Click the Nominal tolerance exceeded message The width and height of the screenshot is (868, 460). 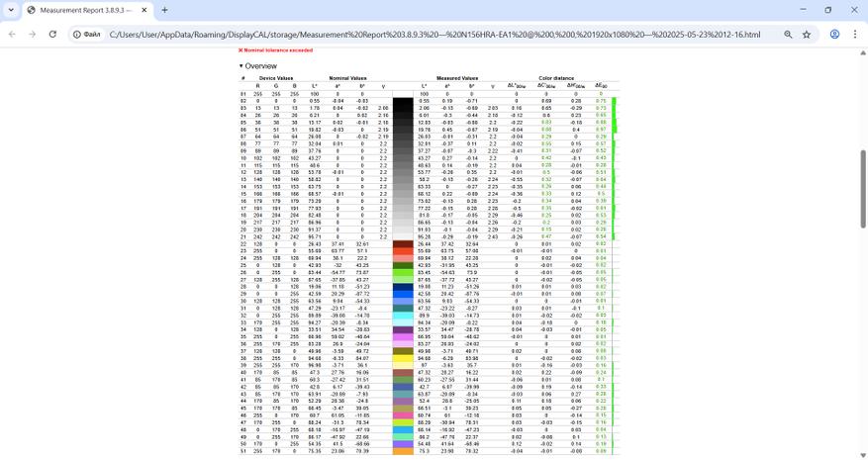pos(276,50)
